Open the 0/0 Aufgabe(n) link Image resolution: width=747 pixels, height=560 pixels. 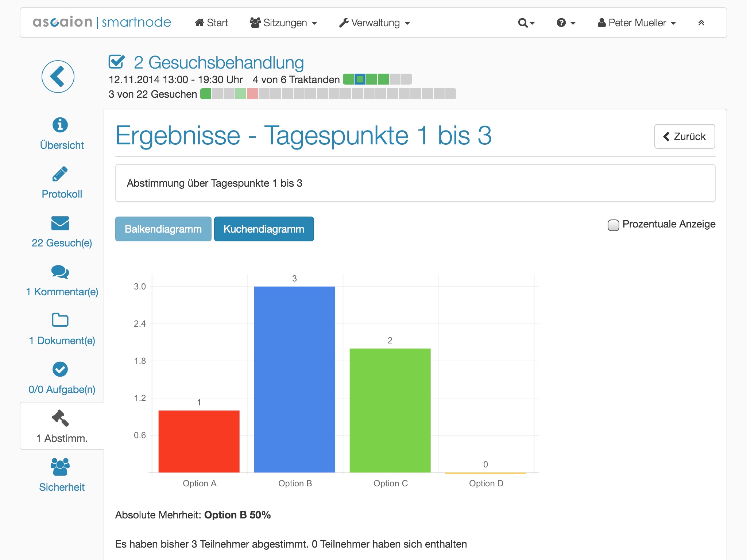pyautogui.click(x=62, y=389)
